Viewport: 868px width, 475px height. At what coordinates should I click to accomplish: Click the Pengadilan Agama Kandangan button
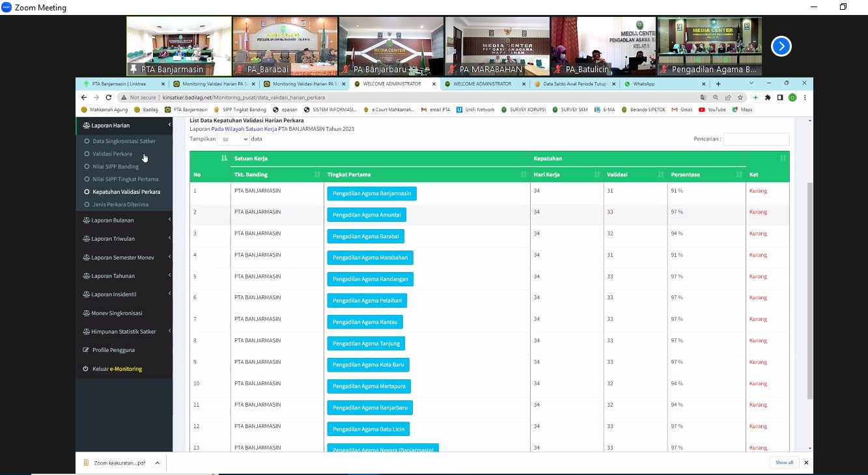click(x=370, y=279)
